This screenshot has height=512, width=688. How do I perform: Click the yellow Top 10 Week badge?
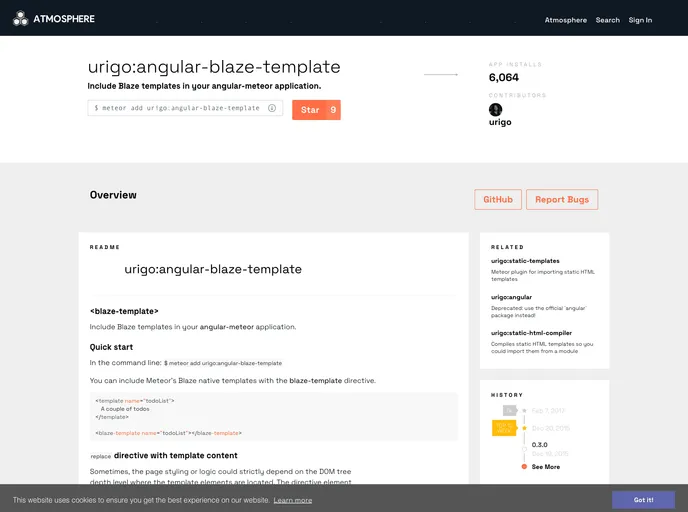pos(504,428)
